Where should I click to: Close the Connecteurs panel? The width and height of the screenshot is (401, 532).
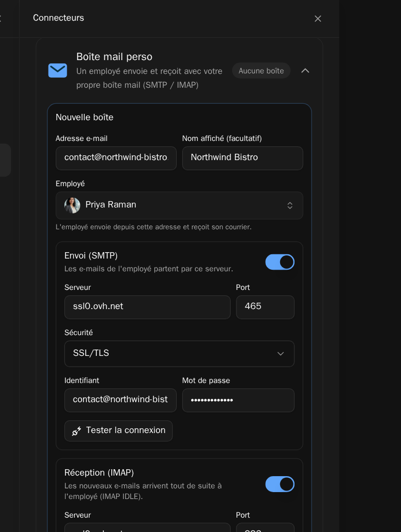(318, 19)
